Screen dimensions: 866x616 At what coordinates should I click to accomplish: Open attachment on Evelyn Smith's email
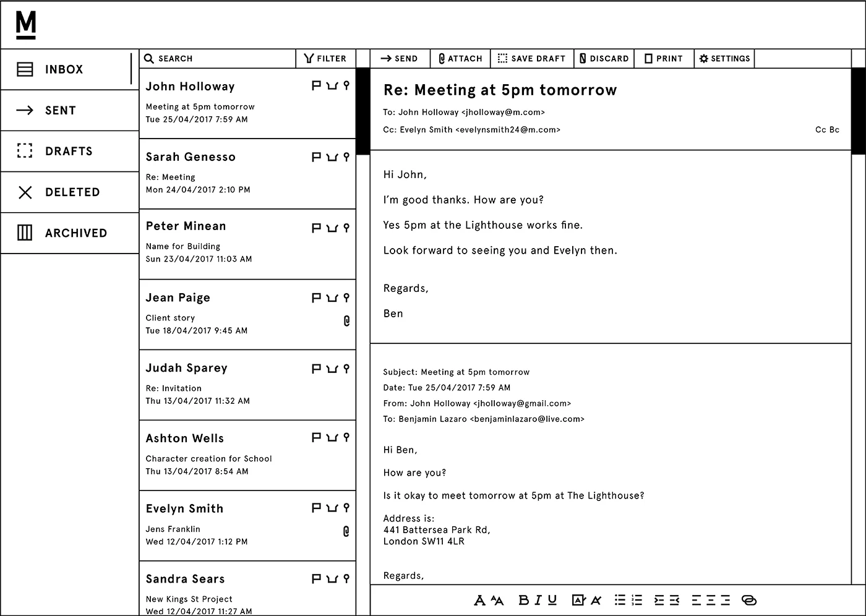tap(346, 531)
